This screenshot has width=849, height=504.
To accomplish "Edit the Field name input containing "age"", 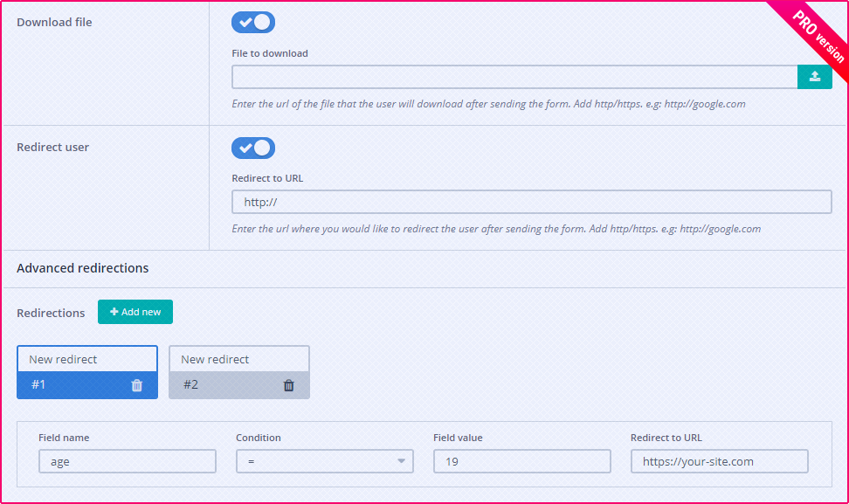I will pyautogui.click(x=127, y=461).
